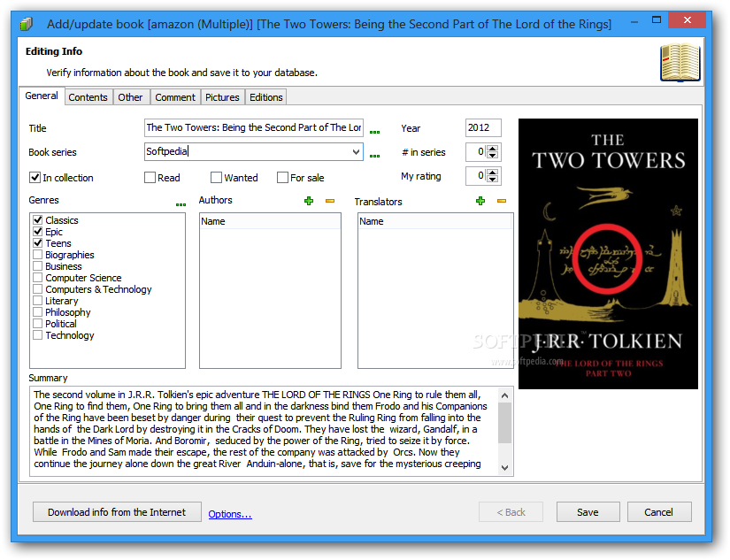Switch to the Editions tab
Screen dimensions: 730x560
[x=265, y=97]
